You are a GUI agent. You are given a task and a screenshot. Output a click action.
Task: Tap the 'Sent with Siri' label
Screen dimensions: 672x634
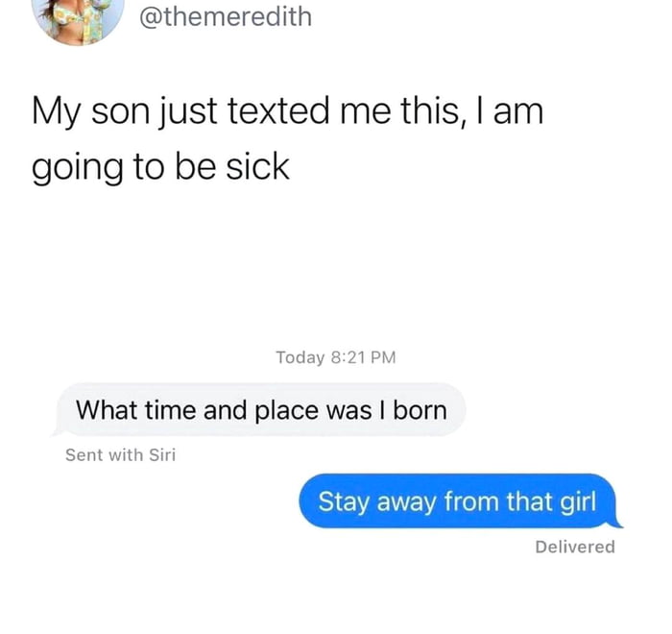[120, 454]
